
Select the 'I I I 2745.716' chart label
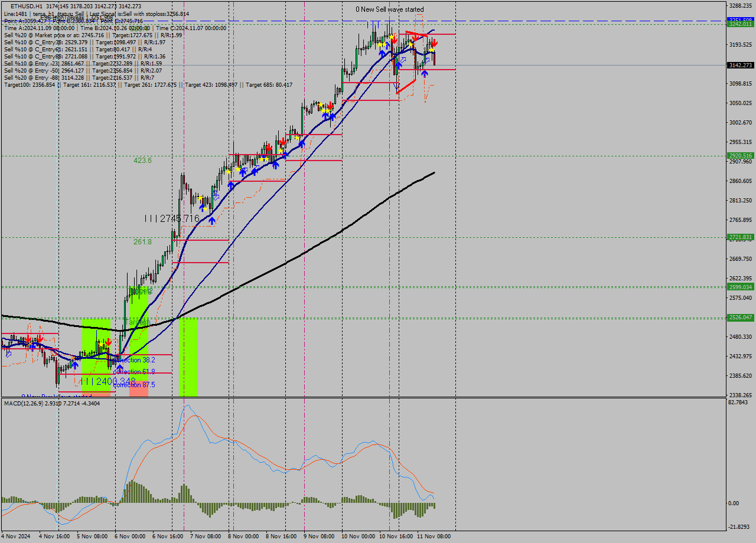click(172, 219)
